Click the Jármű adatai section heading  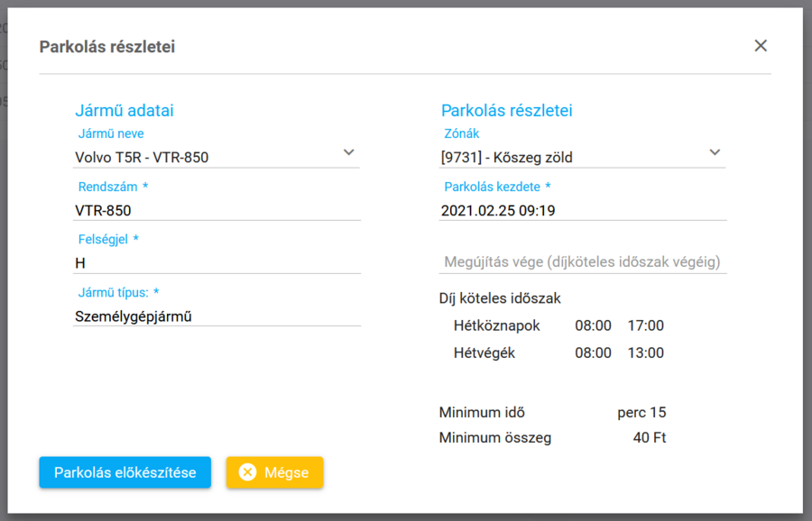coord(124,111)
